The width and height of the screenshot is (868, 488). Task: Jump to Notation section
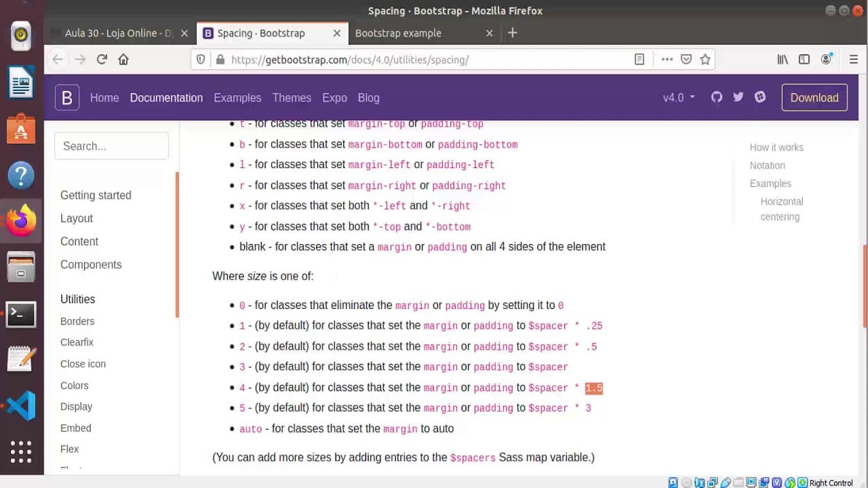768,165
